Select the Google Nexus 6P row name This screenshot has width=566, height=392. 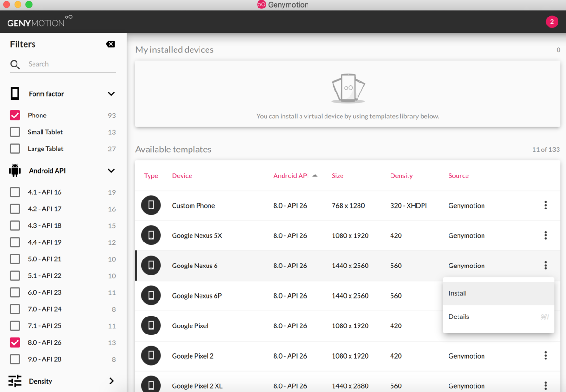tap(197, 296)
